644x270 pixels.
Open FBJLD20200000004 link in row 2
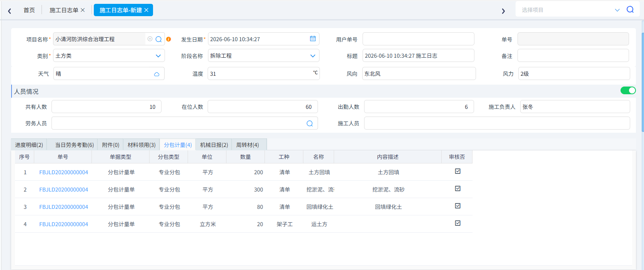(x=64, y=190)
